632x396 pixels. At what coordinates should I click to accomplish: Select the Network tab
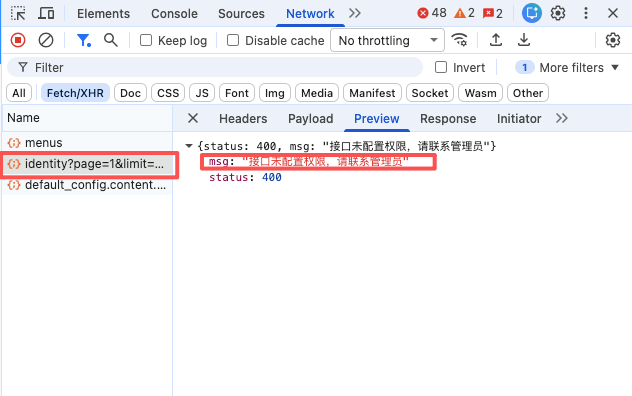(x=310, y=14)
